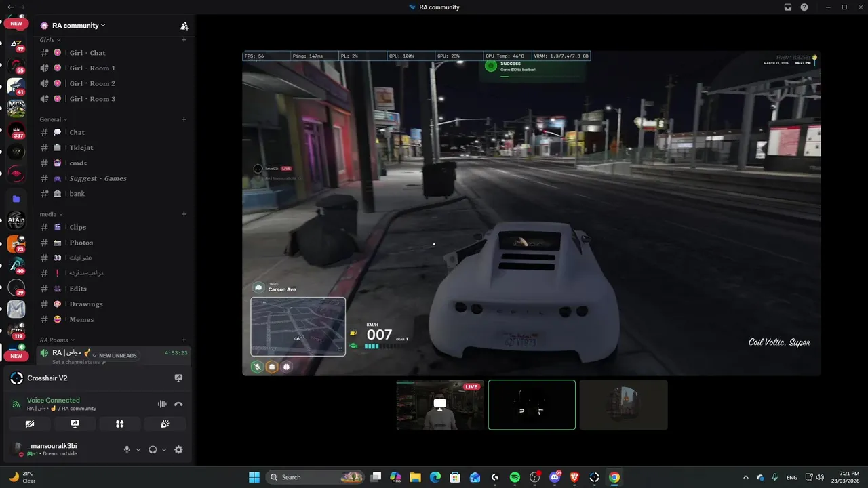Viewport: 868px width, 488px height.
Task: Collapse the media category
Action: coord(50,214)
